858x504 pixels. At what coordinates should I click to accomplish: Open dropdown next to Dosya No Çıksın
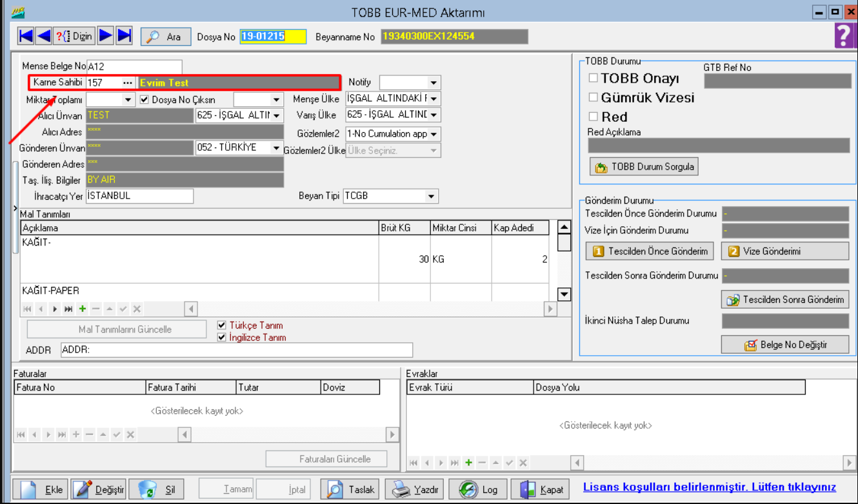click(277, 100)
